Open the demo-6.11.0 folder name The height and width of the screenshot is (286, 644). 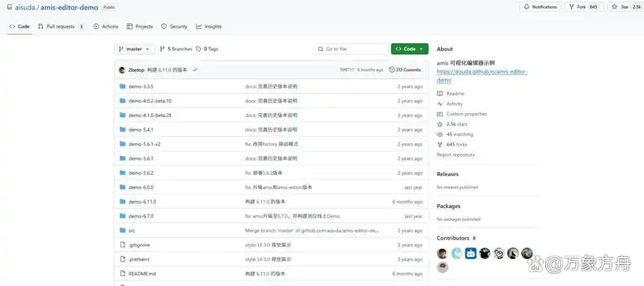click(142, 202)
